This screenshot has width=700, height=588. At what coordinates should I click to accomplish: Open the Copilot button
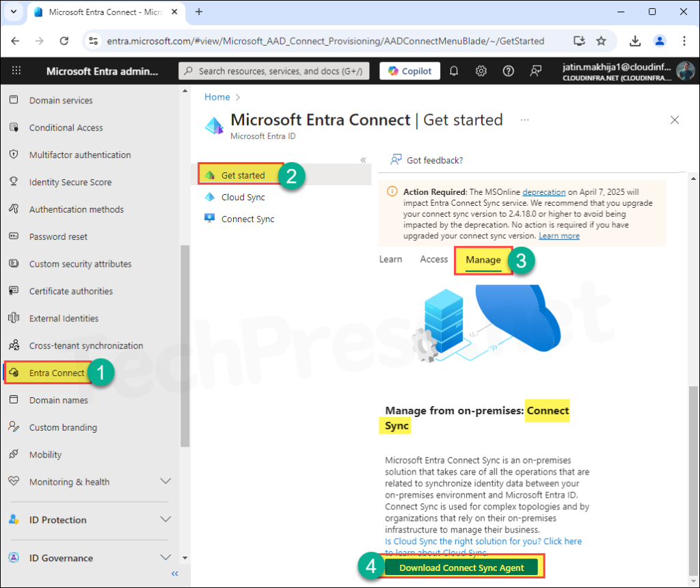point(409,71)
